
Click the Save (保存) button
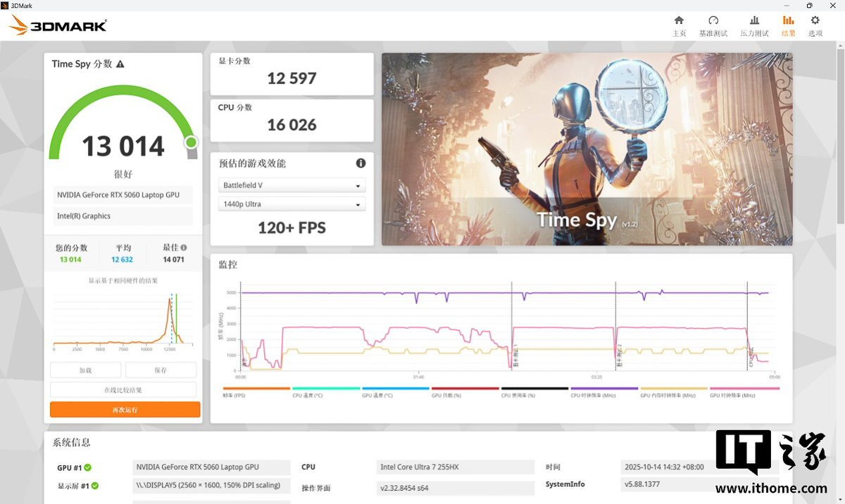click(x=161, y=370)
